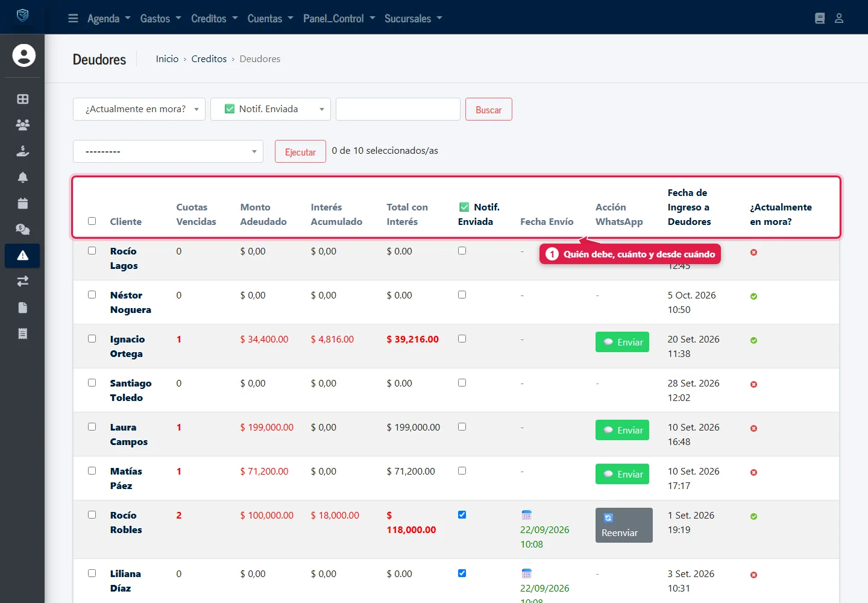Uncheck Notif. Enviada for Rocío Robles

pyautogui.click(x=462, y=515)
